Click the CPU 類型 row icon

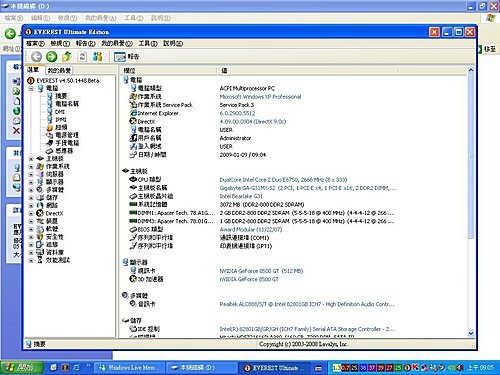click(x=133, y=179)
